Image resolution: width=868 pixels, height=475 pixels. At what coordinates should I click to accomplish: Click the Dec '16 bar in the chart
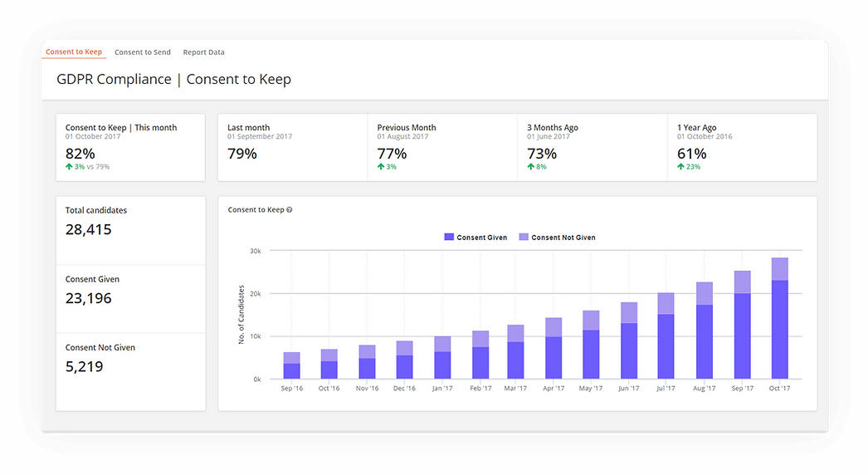405,360
